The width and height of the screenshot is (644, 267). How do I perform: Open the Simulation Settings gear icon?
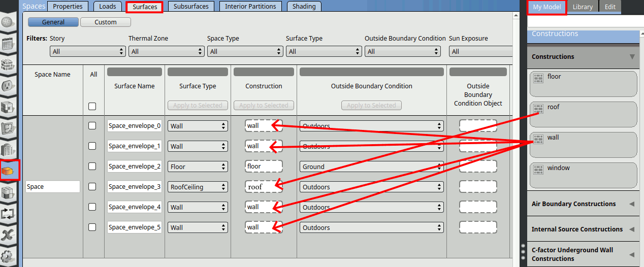[8, 256]
